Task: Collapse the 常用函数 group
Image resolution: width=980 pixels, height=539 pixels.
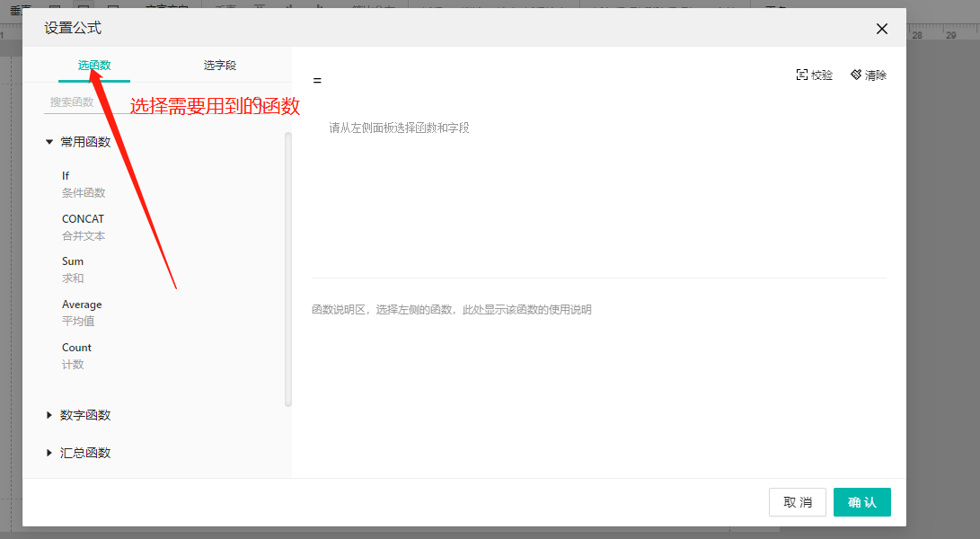Action: [50, 142]
